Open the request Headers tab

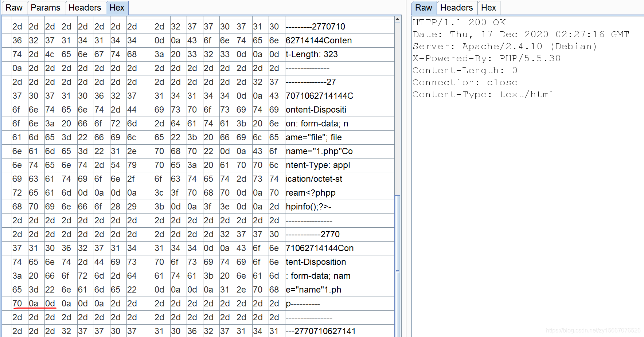tap(85, 8)
